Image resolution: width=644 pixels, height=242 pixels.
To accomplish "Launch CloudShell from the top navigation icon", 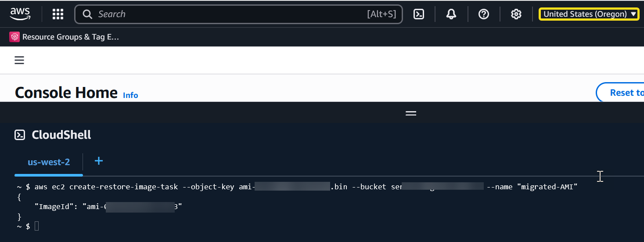I will tap(419, 14).
